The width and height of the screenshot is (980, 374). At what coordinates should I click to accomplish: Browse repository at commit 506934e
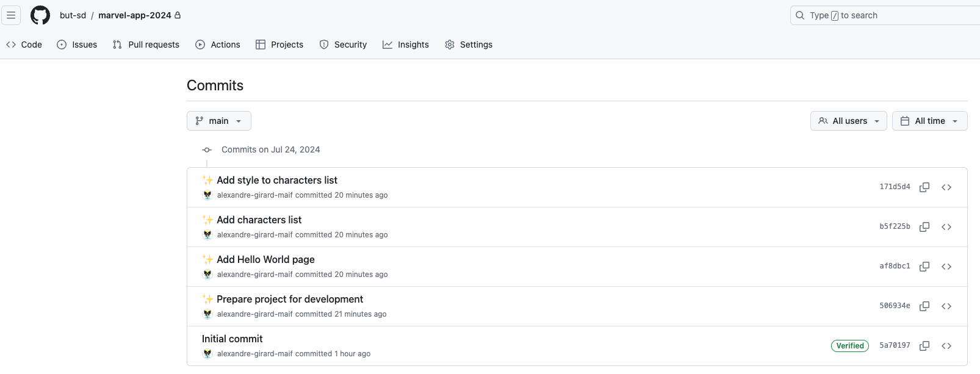946,306
